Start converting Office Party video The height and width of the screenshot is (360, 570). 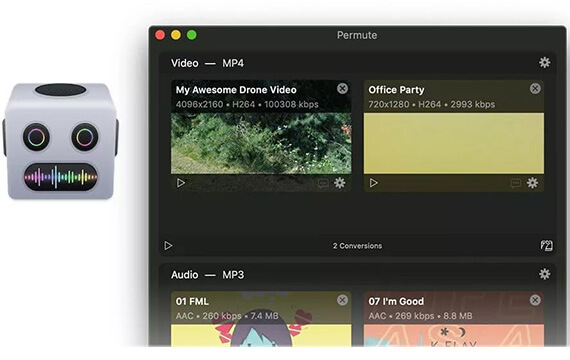pyautogui.click(x=373, y=183)
